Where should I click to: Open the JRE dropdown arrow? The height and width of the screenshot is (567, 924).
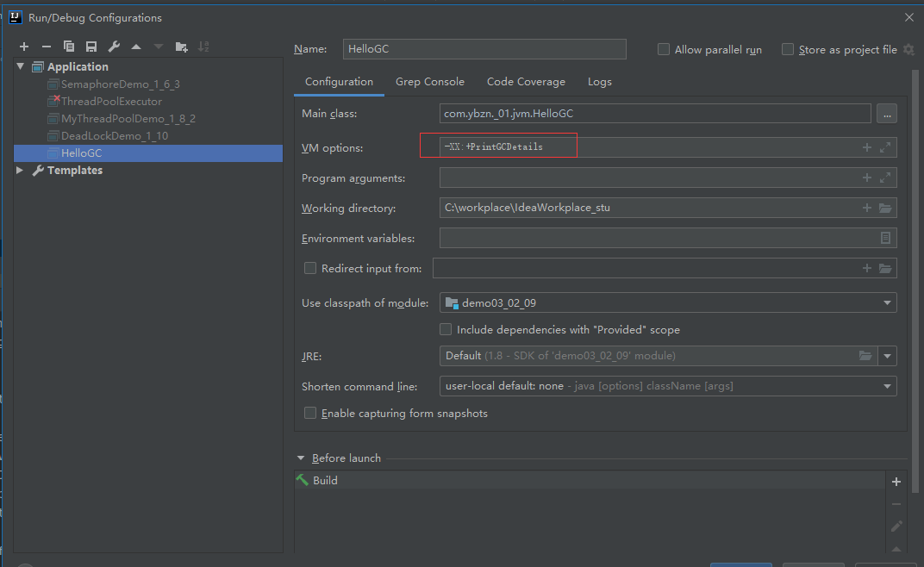click(x=888, y=356)
